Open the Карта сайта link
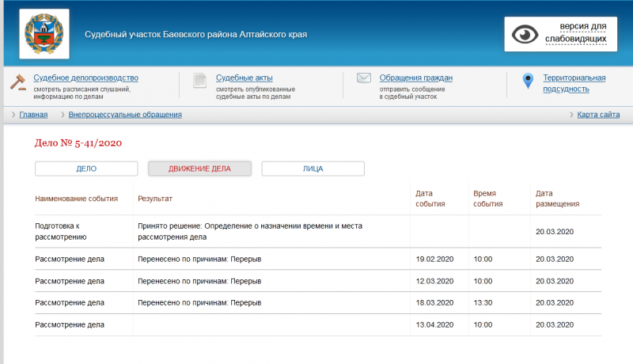The image size is (633, 364). (598, 115)
